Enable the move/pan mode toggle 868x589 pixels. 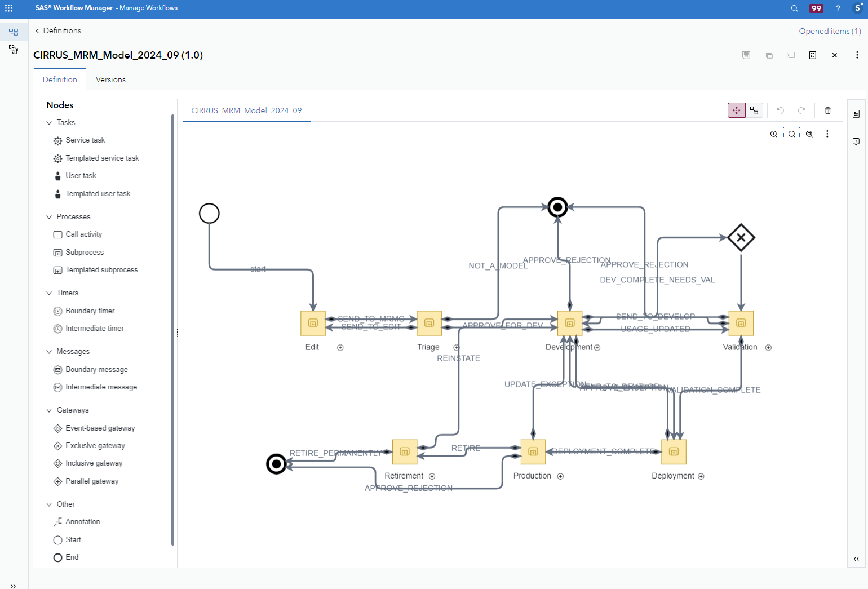click(x=736, y=110)
